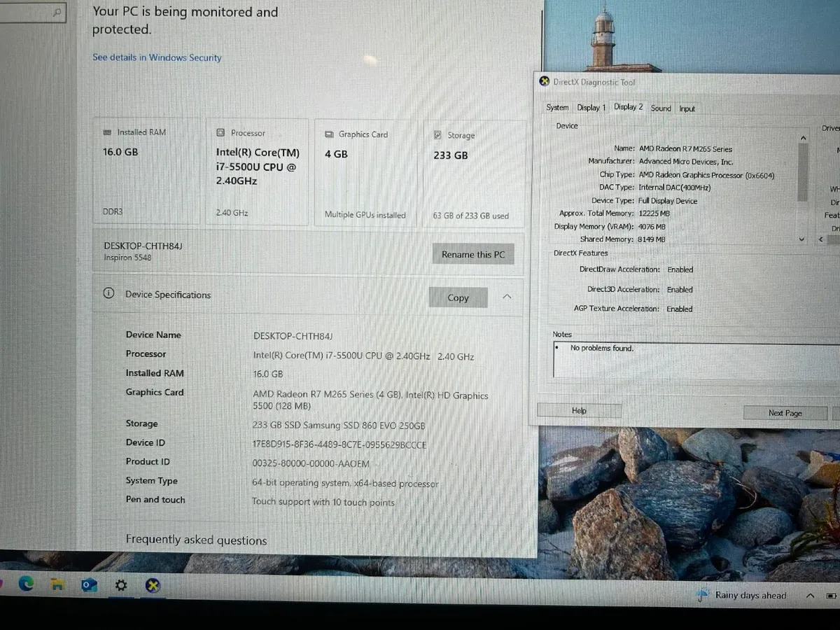Select Storage card 63 GB of 233 GB used
Image resolution: width=840 pixels, height=630 pixels.
point(470,216)
